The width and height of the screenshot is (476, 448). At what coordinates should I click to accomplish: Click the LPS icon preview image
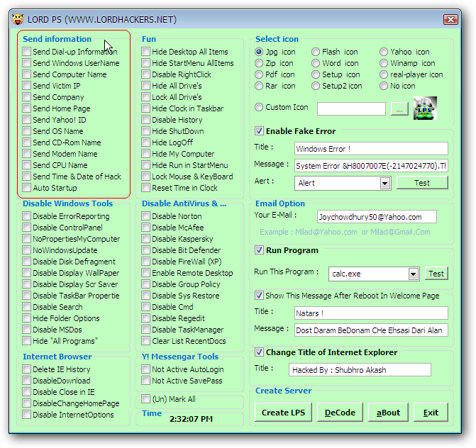[425, 108]
